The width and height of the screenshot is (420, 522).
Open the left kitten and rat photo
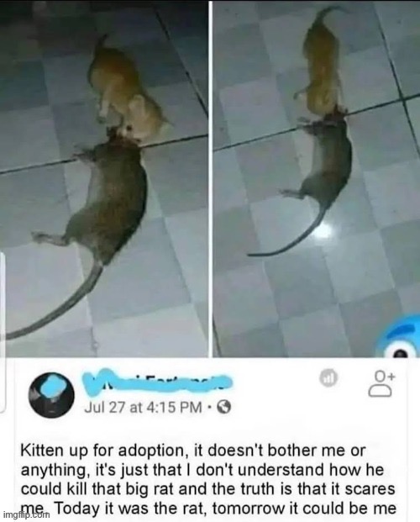tap(104, 179)
